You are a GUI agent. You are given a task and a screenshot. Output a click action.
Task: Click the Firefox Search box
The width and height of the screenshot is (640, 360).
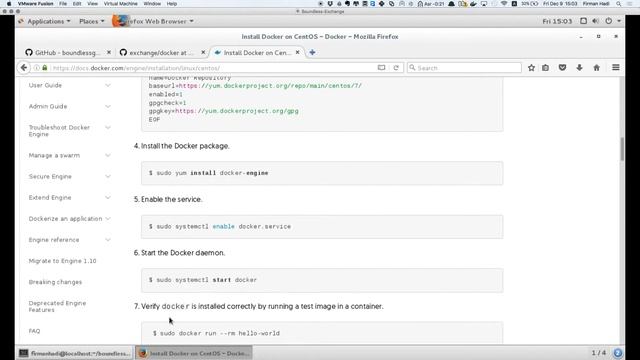pos(464,68)
